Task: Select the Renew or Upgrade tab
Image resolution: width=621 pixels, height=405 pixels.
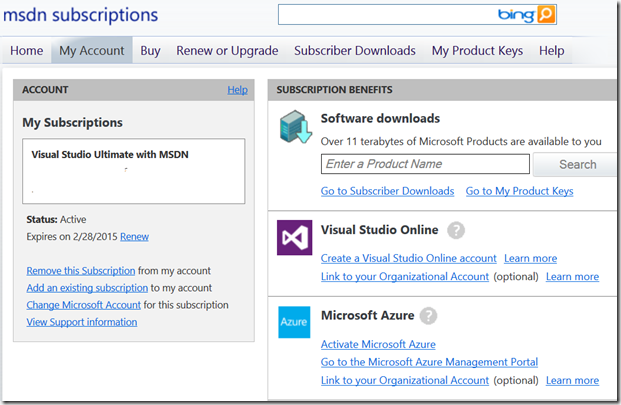Action: point(227,51)
